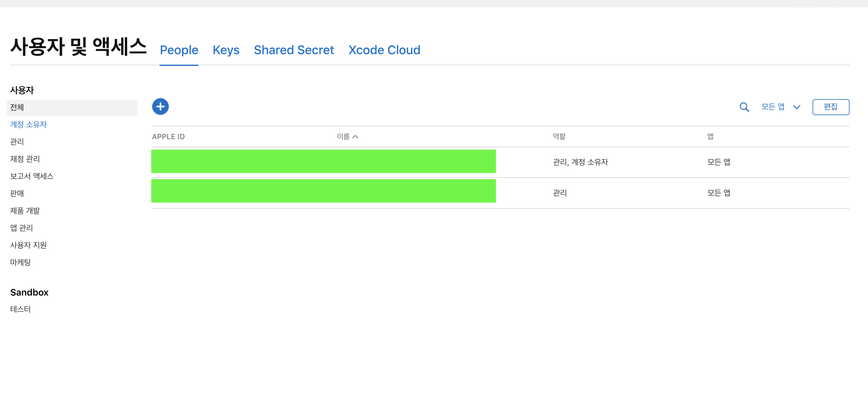Open the 보고서 액세스 filter

point(32,176)
